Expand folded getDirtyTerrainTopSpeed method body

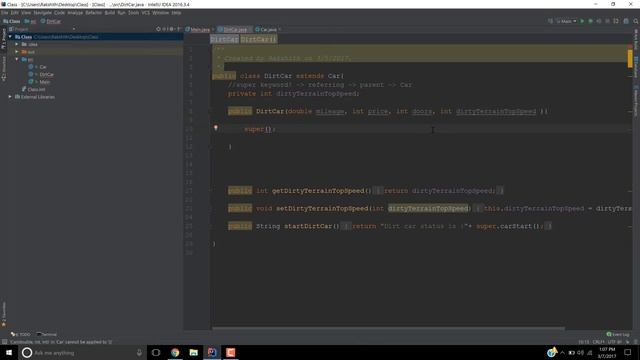pyautogui.click(x=378, y=191)
